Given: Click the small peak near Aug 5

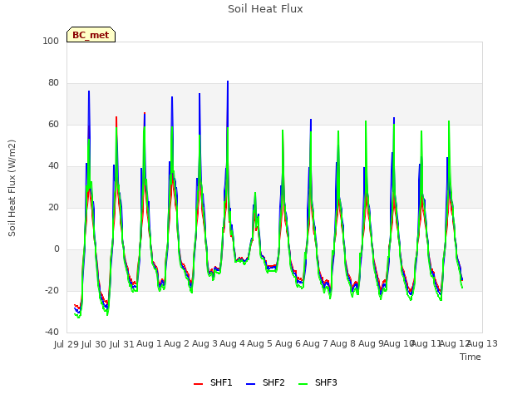Looking at the screenshot, I should (255, 193).
